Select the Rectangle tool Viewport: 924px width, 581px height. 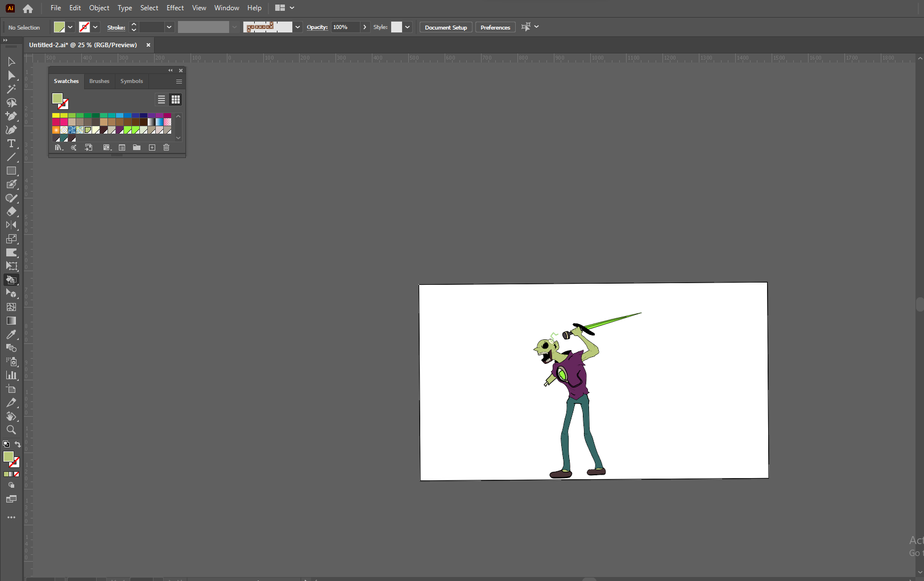pyautogui.click(x=11, y=171)
